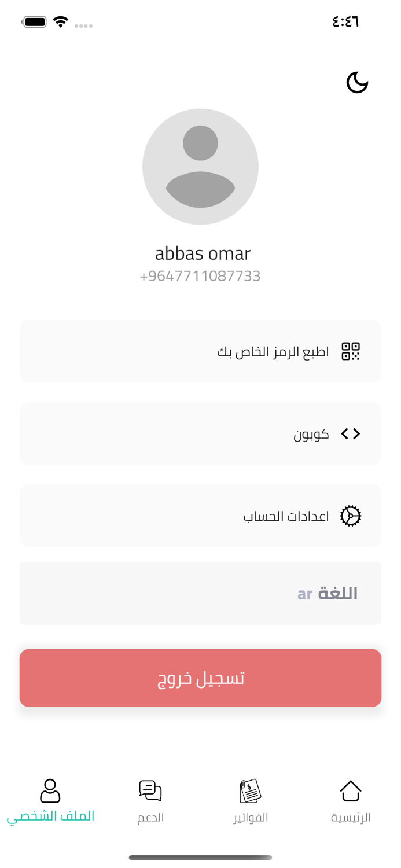Tap the red 'تسجيل خروج' logout button
401x868 pixels.
coord(200,678)
